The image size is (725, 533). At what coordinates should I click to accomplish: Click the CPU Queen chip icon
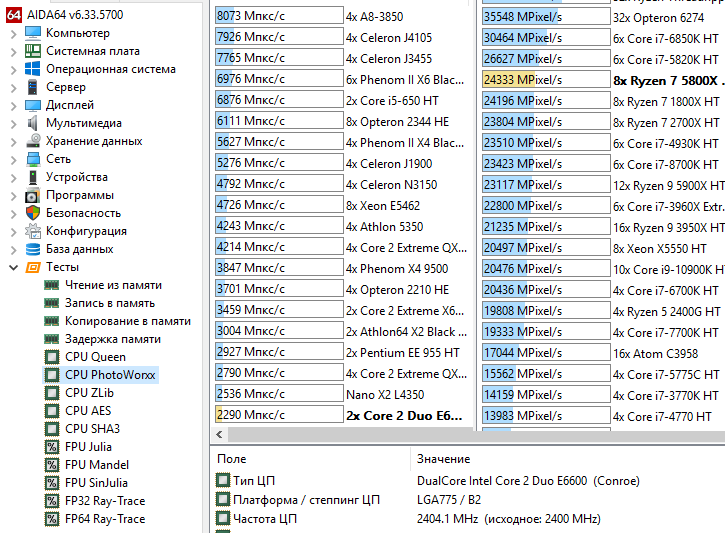click(52, 357)
